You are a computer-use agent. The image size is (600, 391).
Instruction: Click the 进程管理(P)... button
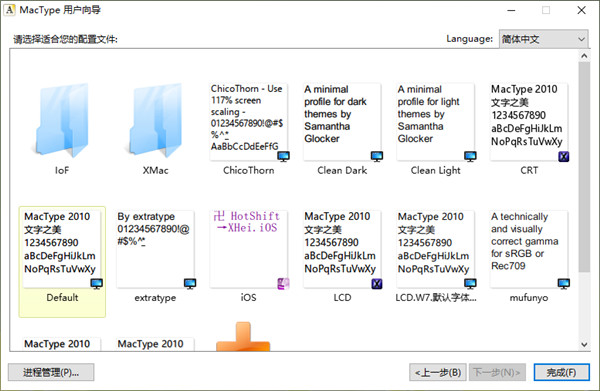coord(51,372)
